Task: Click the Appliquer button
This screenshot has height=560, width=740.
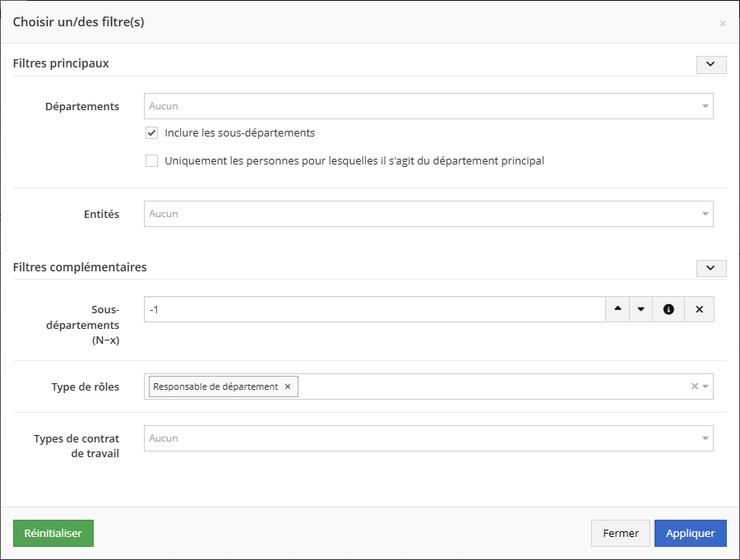Action: pos(690,533)
